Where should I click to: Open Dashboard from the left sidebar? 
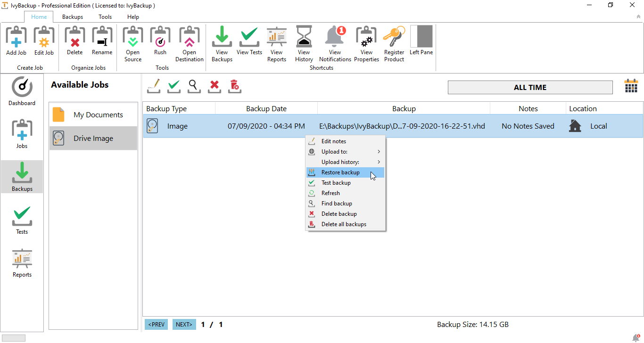pos(22,91)
